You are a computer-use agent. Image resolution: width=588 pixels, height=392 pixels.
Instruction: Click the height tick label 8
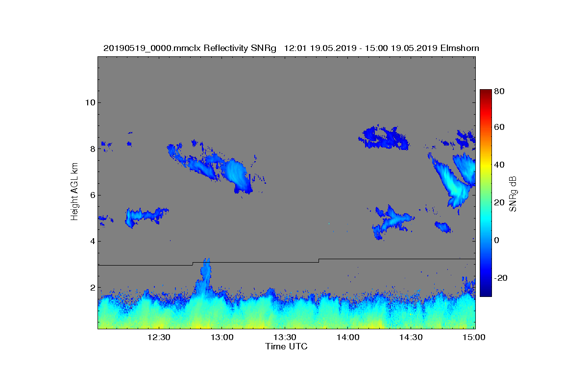click(x=92, y=149)
